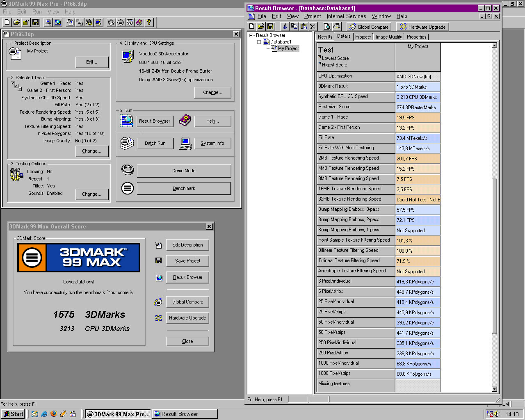Viewport: 525px width, 420px height.
Task: Click Open project folder icon in 3DMark toolbar
Action: point(16,22)
